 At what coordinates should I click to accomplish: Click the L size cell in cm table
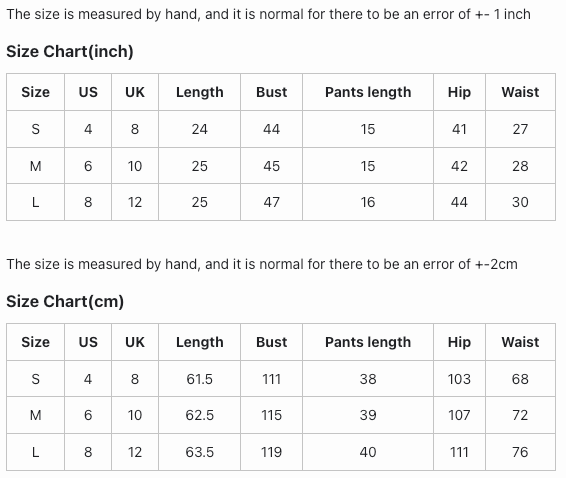coord(35,452)
